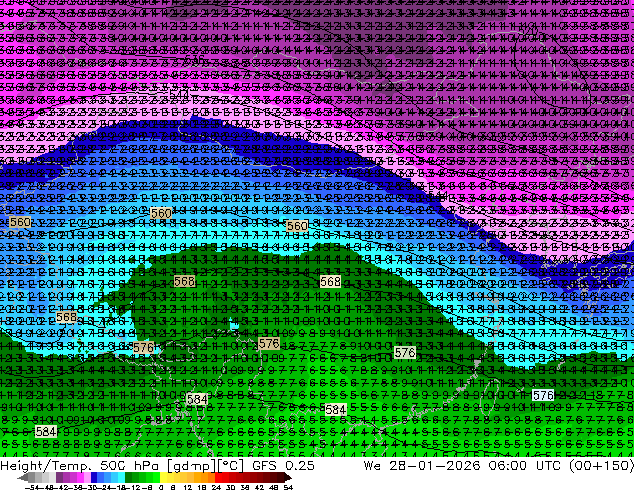Click the '12' value on the color scale
Screen dimensions: 634x490
pos(187,488)
